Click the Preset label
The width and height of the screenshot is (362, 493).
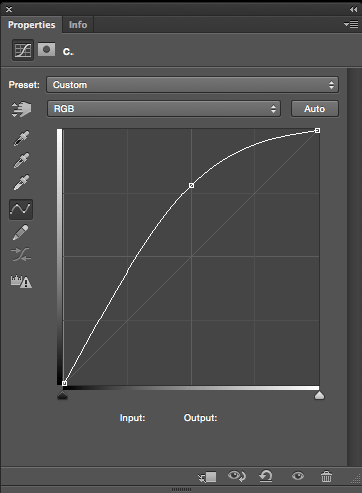click(x=24, y=85)
